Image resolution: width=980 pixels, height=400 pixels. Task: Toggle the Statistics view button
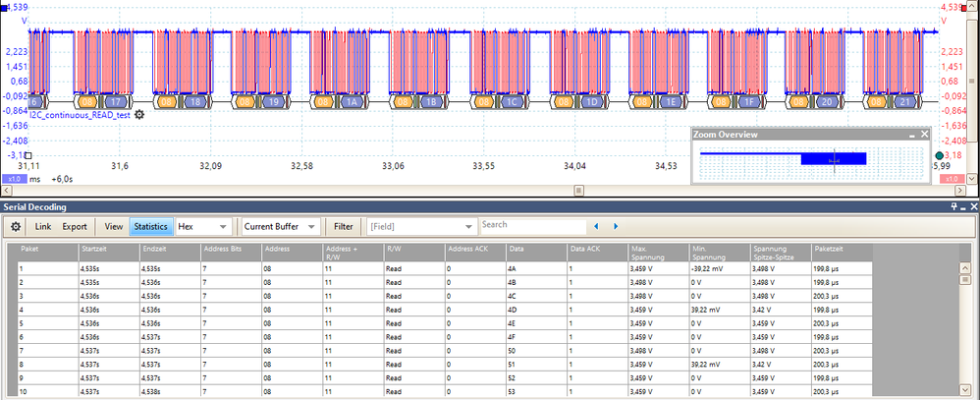pyautogui.click(x=150, y=227)
